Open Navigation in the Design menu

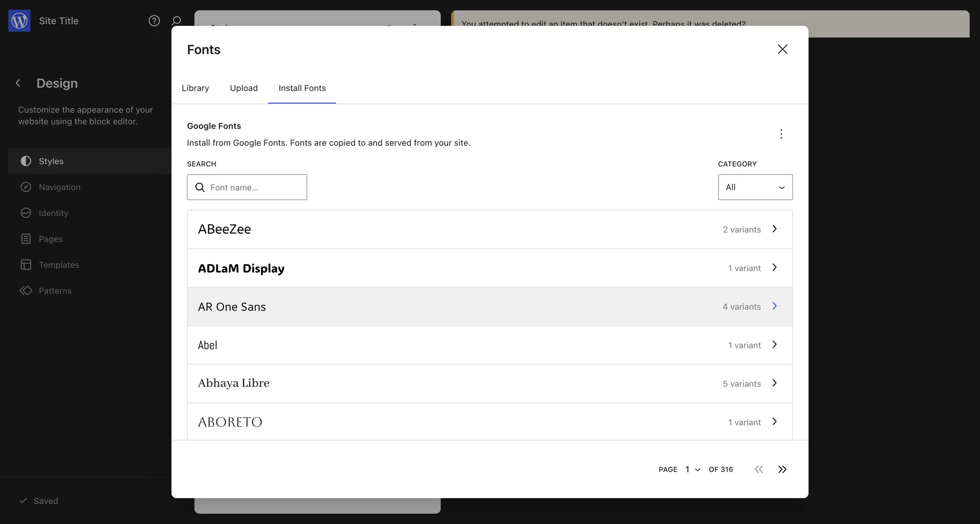pos(90,187)
